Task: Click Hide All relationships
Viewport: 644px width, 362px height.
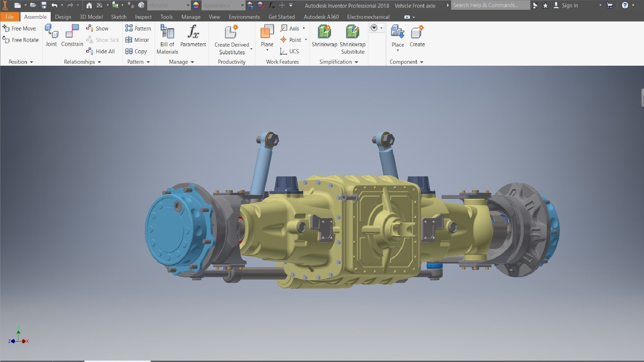Action: point(101,51)
